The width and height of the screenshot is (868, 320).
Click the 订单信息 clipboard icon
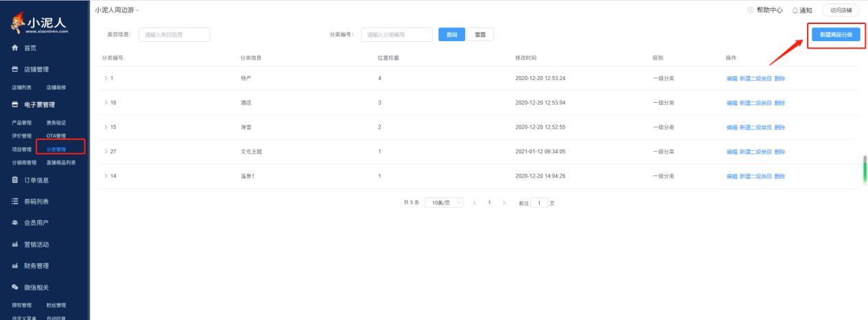[x=15, y=180]
